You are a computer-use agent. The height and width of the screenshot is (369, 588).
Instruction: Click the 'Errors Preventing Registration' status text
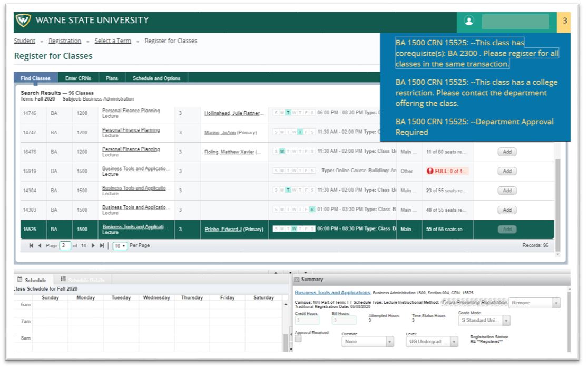click(474, 302)
